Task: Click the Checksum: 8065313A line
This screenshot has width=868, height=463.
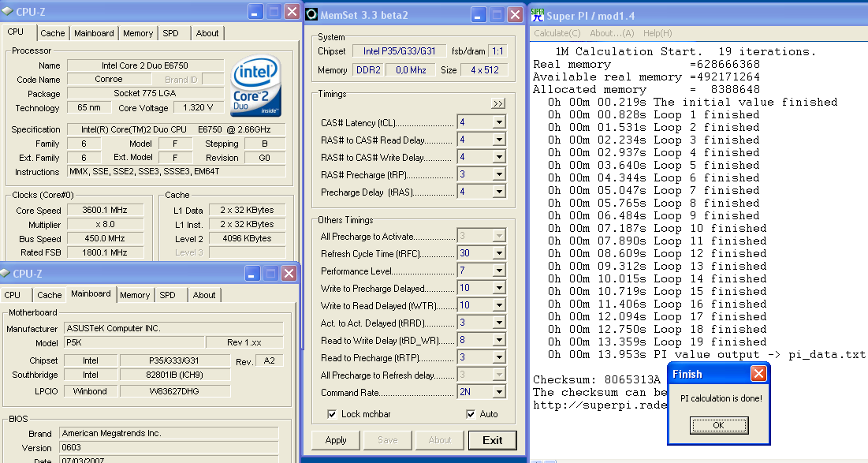Action: 597,380
